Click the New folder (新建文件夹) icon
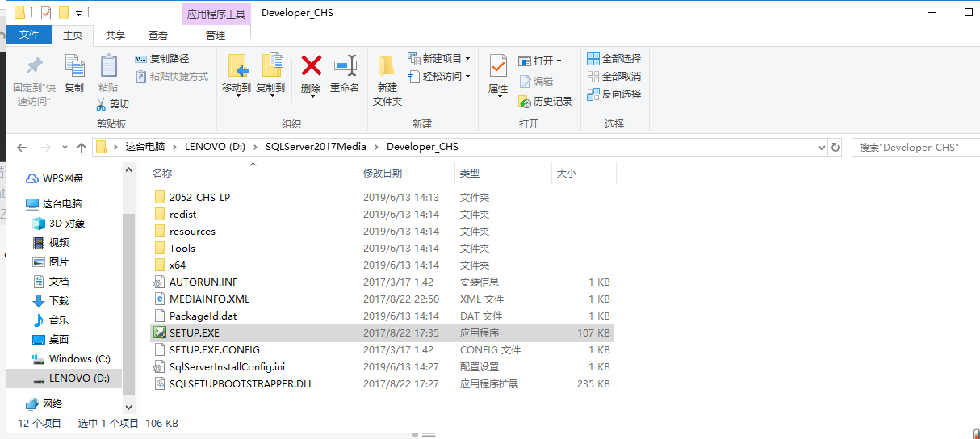Viewport: 980px width, 439px height. (x=387, y=66)
